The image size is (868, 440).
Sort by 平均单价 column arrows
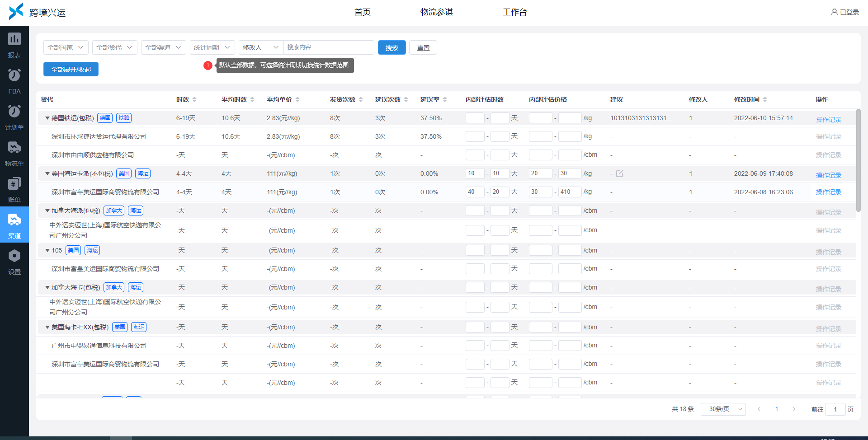[x=297, y=99]
